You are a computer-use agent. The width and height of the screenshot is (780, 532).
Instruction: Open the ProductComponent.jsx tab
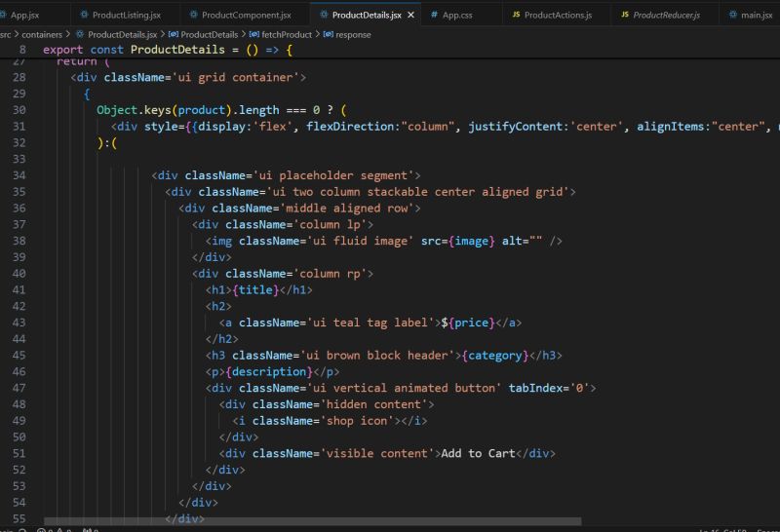pos(246,15)
